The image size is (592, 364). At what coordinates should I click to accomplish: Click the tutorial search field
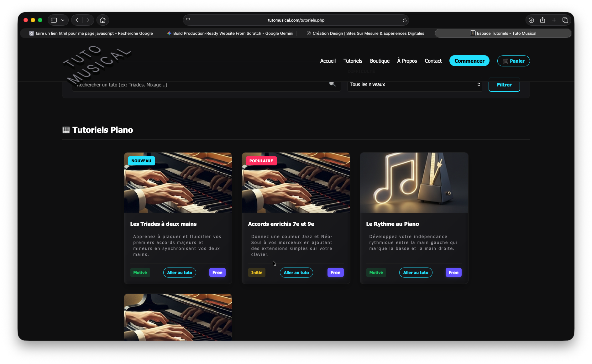pos(206,85)
